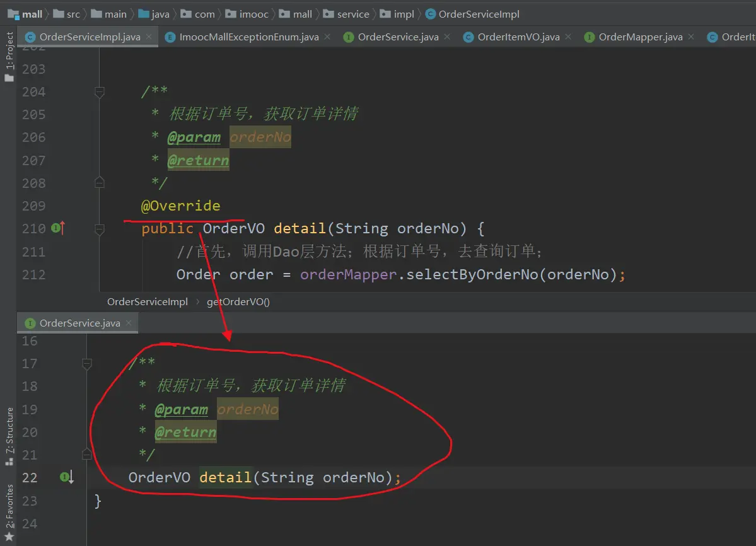Viewport: 756px width, 546px height.
Task: Close the OrderMapper.java tab
Action: tap(692, 37)
